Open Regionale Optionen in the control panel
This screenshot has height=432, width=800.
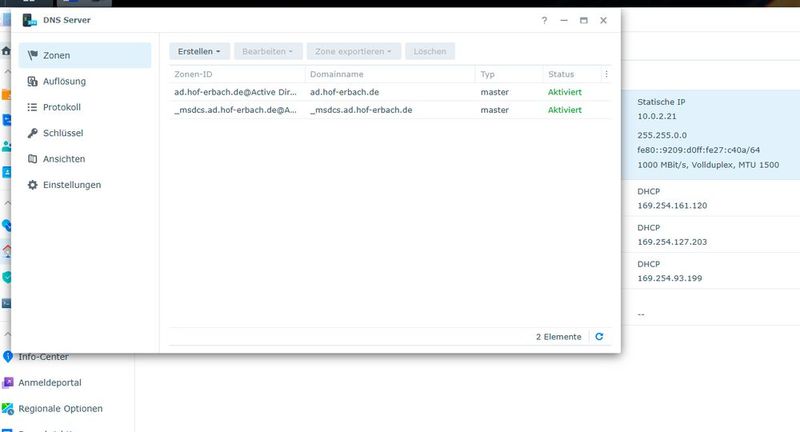coord(60,409)
